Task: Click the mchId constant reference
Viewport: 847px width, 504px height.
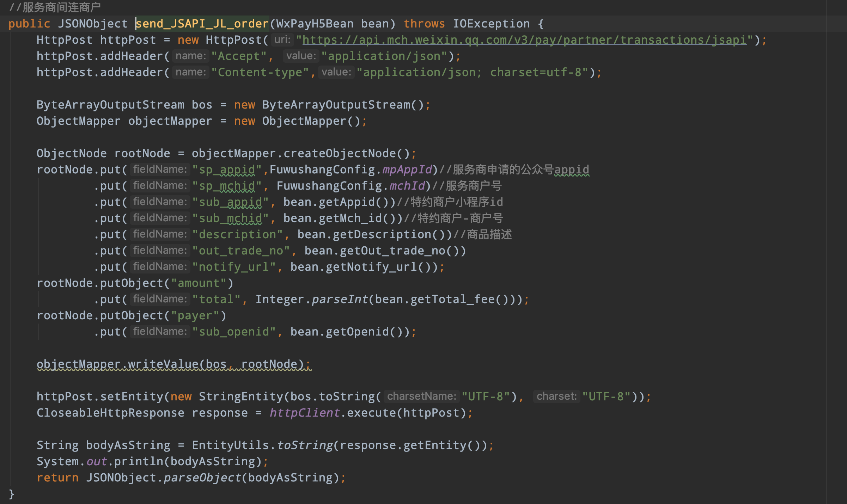Action: pyautogui.click(x=407, y=186)
